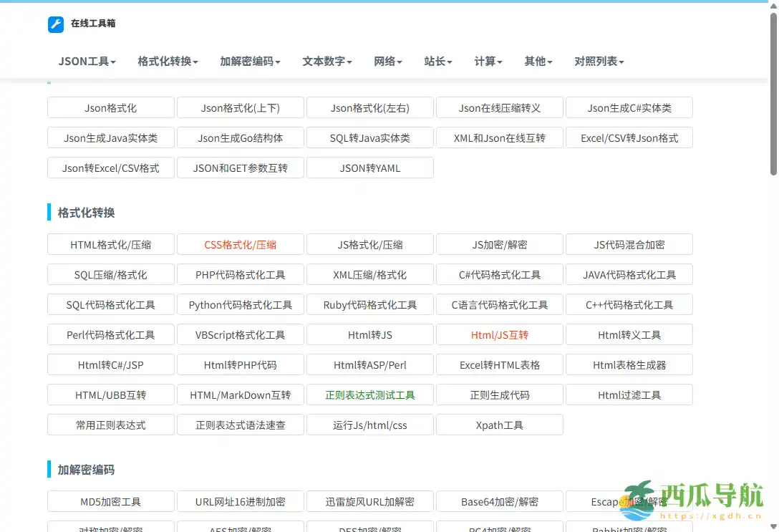Image resolution: width=779 pixels, height=532 pixels.
Task: Open the CSS格式化/压缩 tool
Action: click(x=240, y=244)
